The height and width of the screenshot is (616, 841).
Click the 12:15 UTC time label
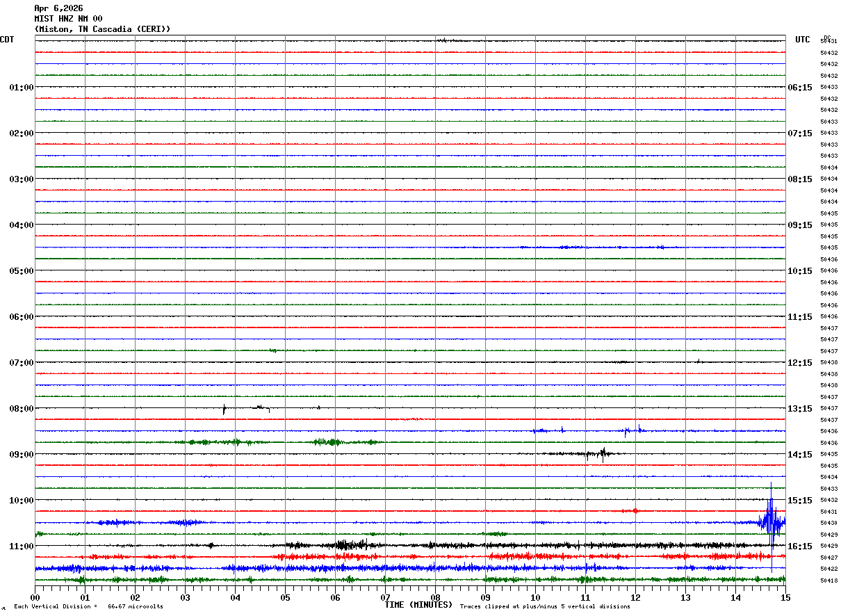tap(800, 363)
